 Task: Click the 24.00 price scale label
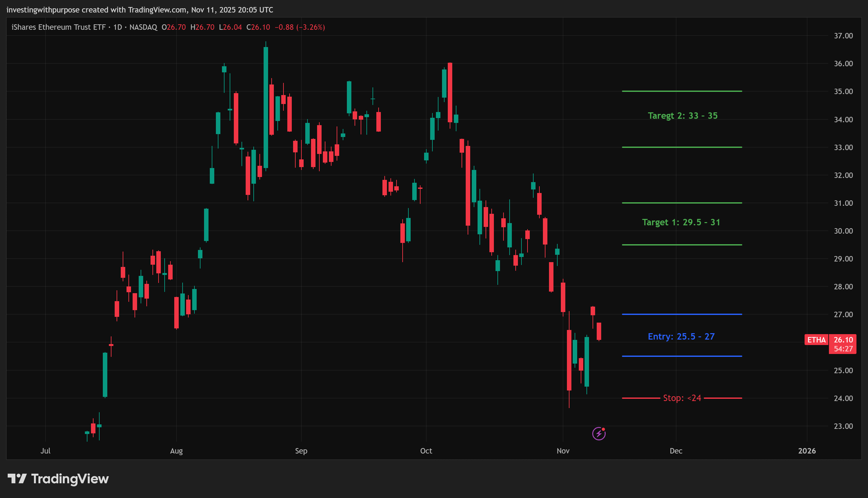843,398
